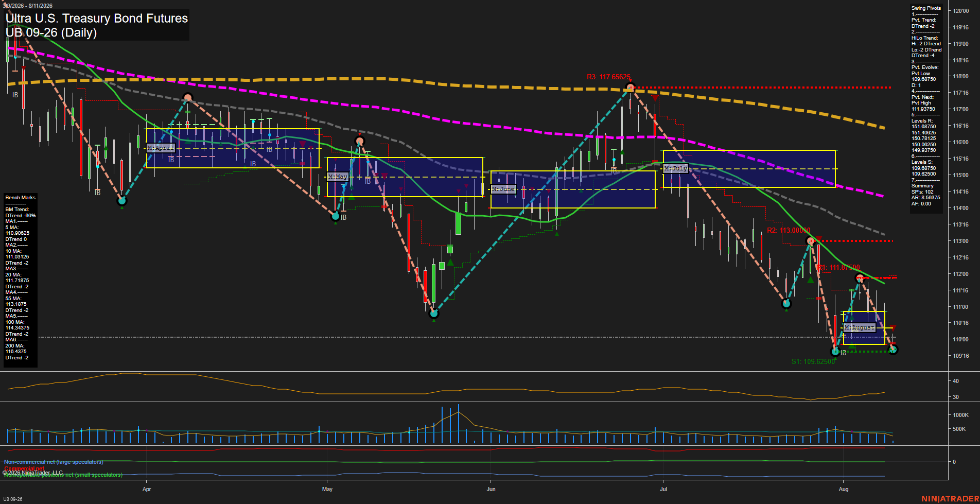Viewport: 980px width, 504px height.
Task: Click the Jul label on the time axis
Action: [663, 489]
